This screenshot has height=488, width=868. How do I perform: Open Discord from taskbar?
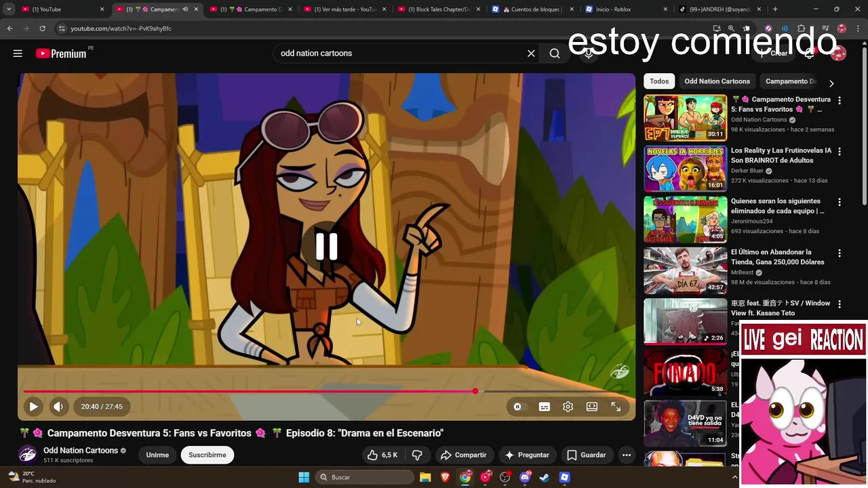[x=525, y=477]
